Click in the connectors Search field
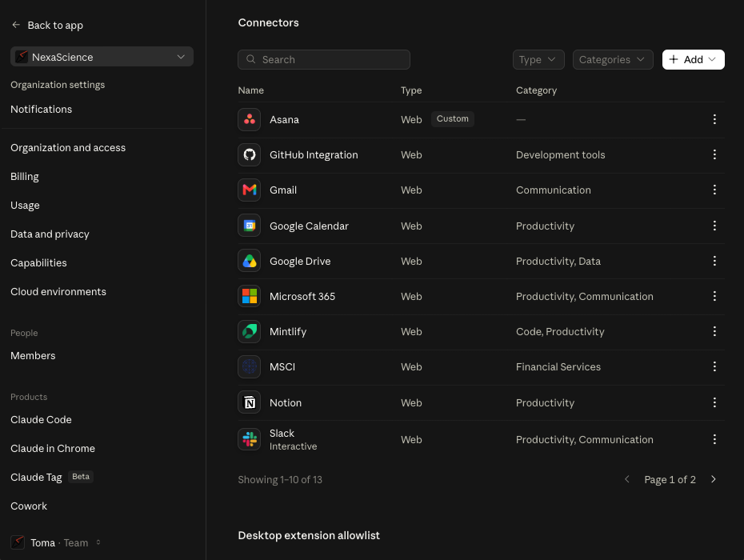The width and height of the screenshot is (744, 560). point(324,59)
